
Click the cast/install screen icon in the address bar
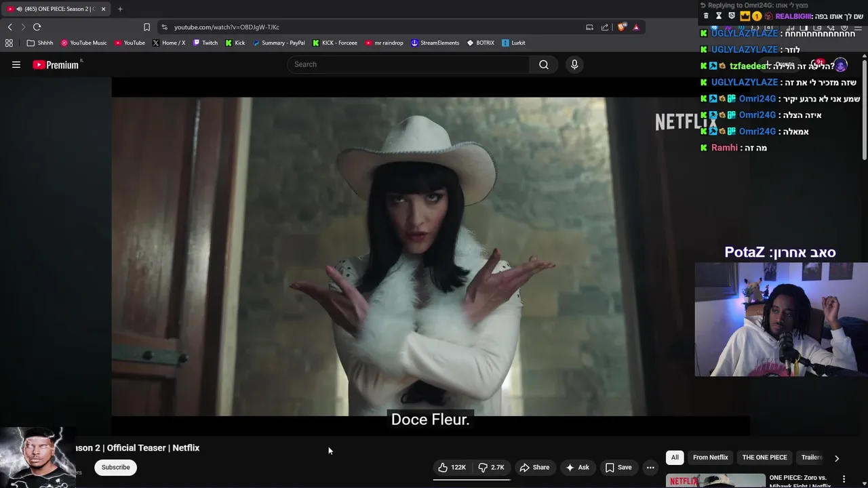click(x=589, y=27)
